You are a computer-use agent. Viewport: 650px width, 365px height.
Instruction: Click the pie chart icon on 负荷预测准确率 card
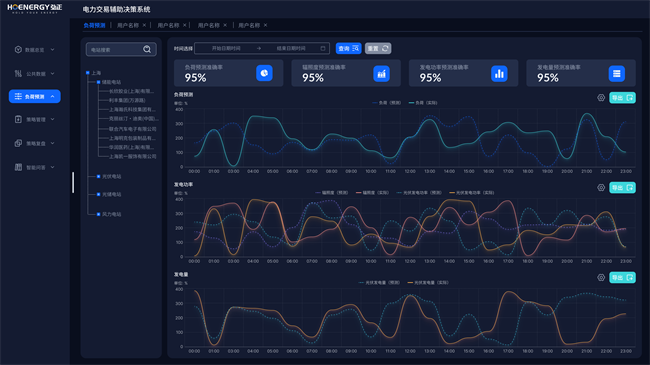264,73
